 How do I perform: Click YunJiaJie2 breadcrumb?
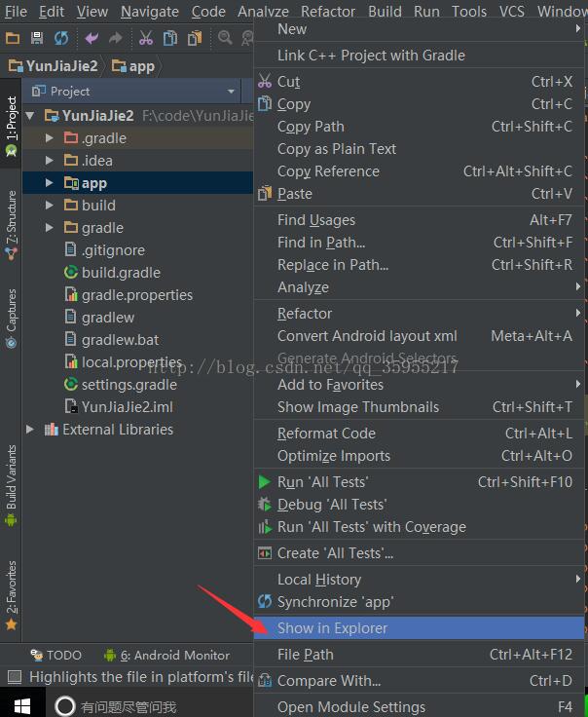pos(54,66)
